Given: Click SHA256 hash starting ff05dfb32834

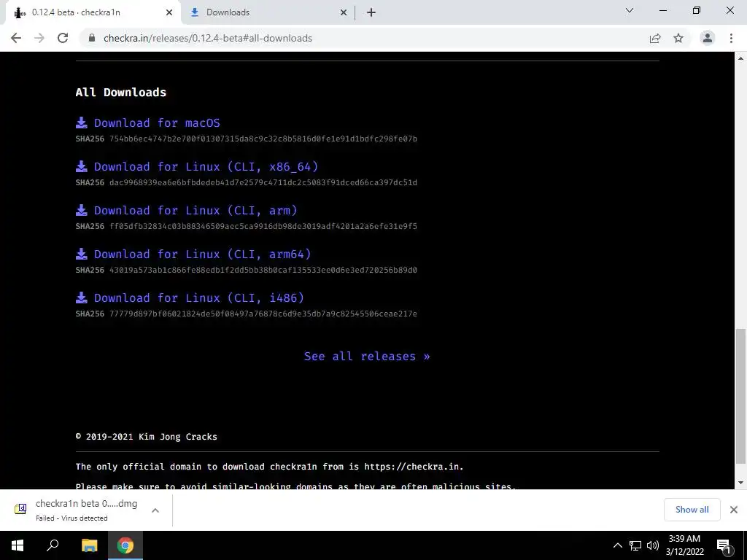Looking at the screenshot, I should (263, 226).
